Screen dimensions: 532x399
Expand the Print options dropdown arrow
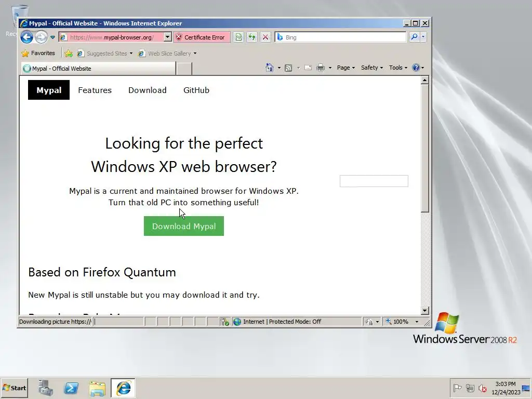pos(330,68)
